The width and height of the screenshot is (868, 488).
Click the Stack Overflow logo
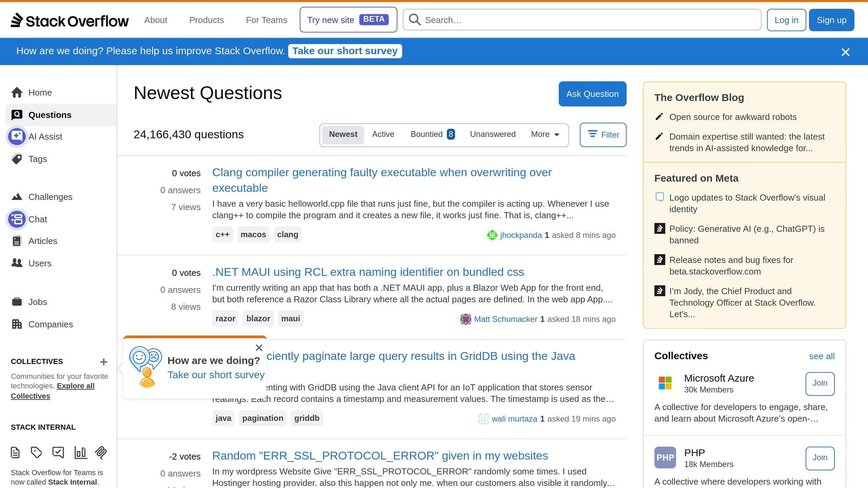coord(70,20)
